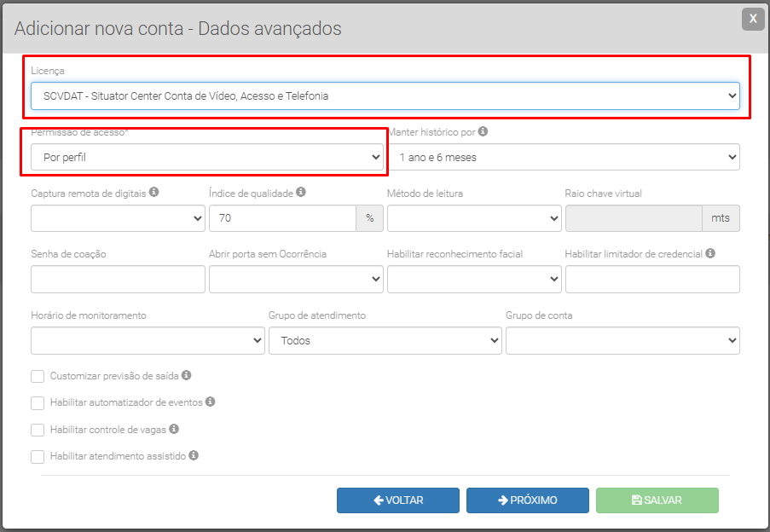Image resolution: width=770 pixels, height=532 pixels.
Task: Tick the Habilitar controle de vagas checkbox
Action: 38,430
